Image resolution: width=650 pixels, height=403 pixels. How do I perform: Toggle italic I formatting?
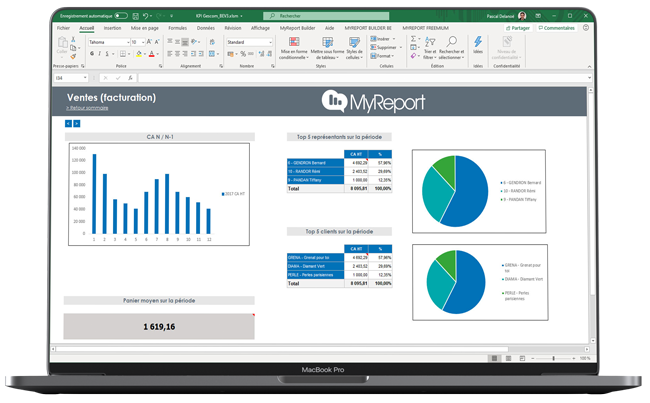coord(99,54)
